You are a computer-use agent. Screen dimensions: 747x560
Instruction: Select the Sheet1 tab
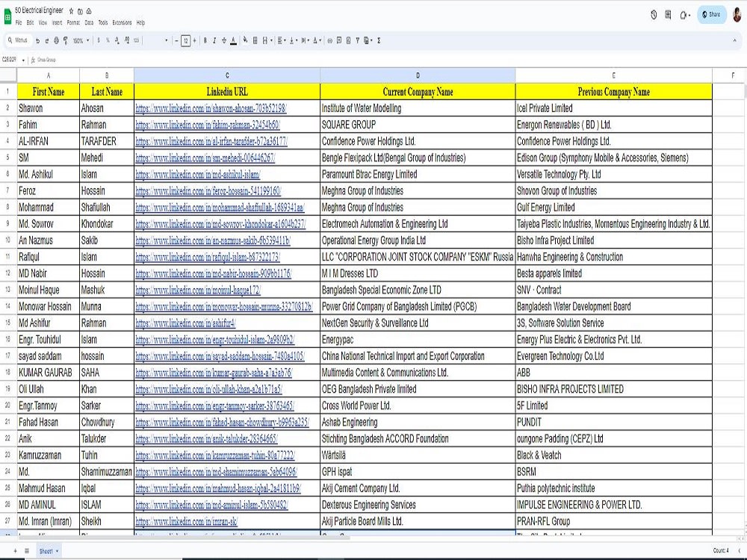pyautogui.click(x=49, y=551)
